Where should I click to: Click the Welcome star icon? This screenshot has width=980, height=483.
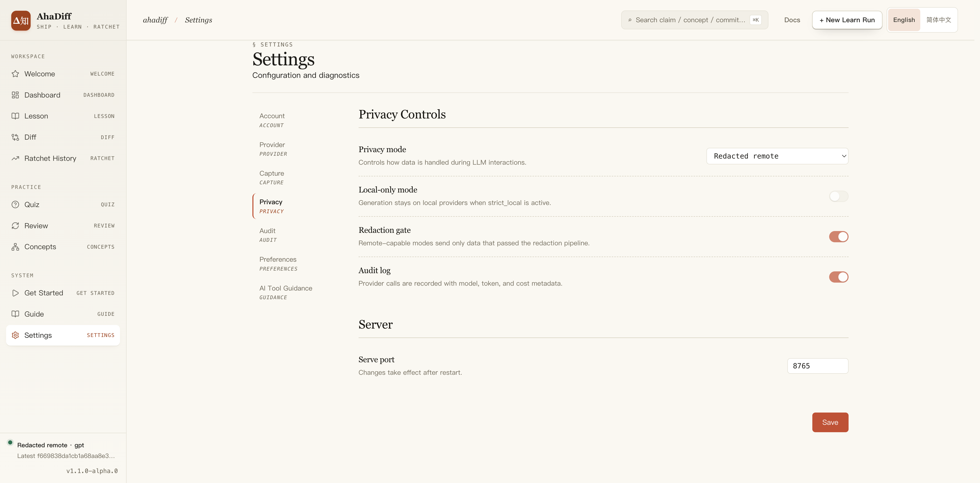15,74
